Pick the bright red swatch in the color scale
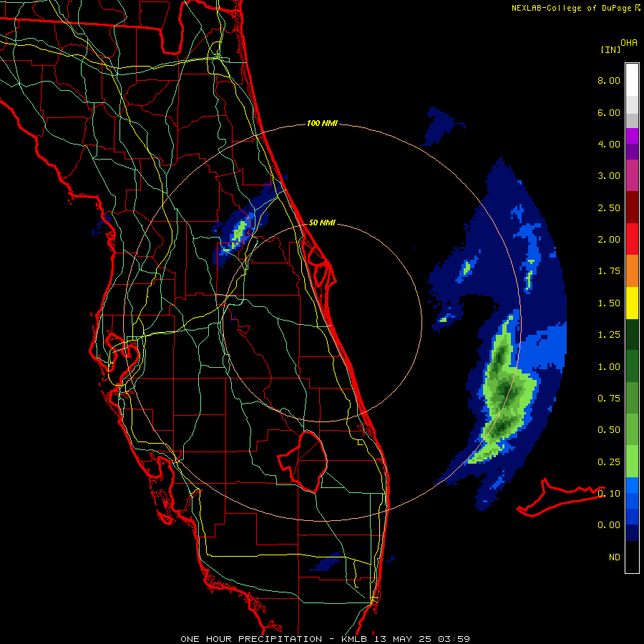This screenshot has width=644, height=644. [632, 239]
